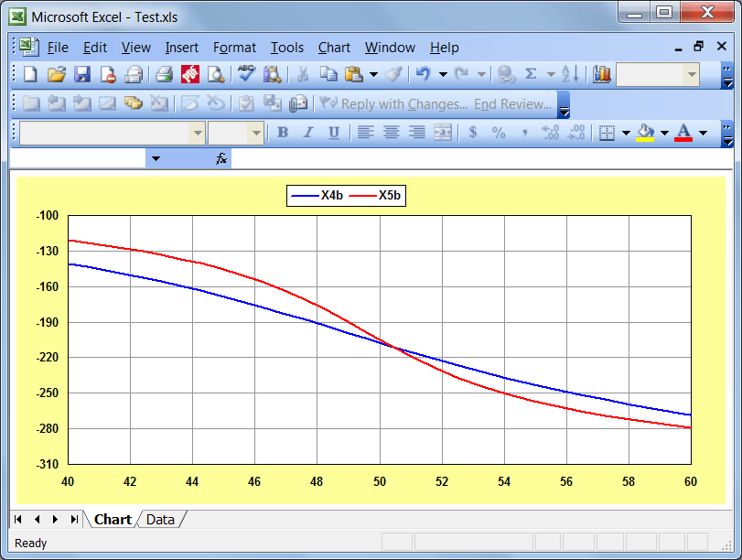Click the Chart Wizard icon
Image resolution: width=742 pixels, height=560 pixels.
tap(601, 74)
